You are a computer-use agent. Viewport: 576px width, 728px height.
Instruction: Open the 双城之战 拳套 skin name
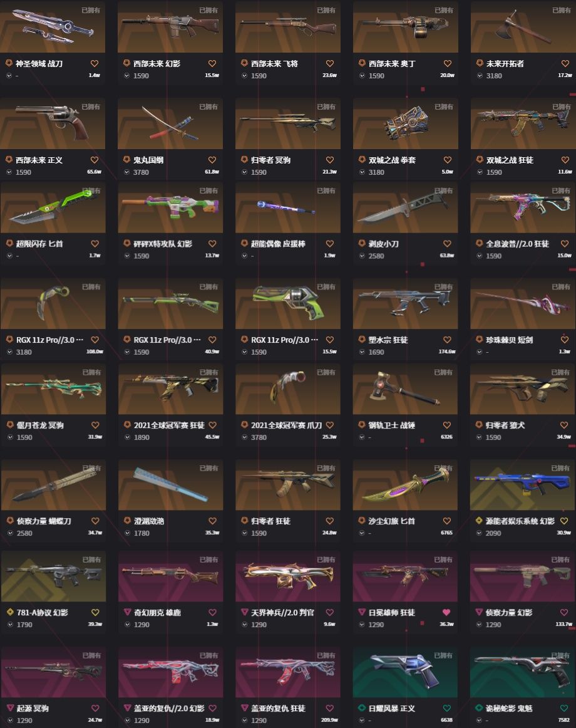[x=392, y=160]
